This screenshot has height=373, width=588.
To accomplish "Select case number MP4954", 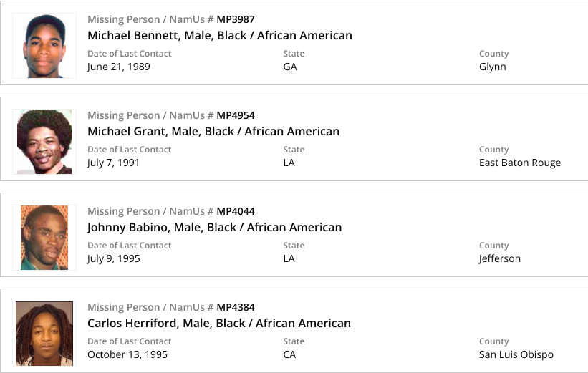I will pyautogui.click(x=236, y=115).
